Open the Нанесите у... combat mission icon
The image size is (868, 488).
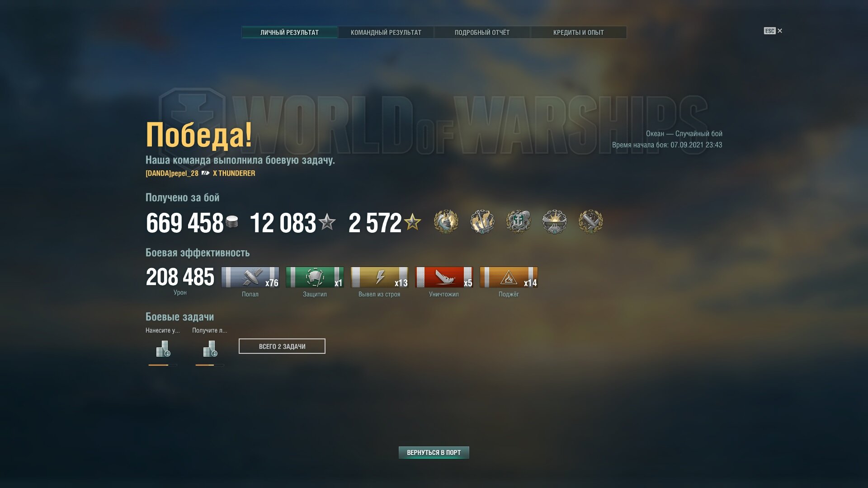(163, 349)
